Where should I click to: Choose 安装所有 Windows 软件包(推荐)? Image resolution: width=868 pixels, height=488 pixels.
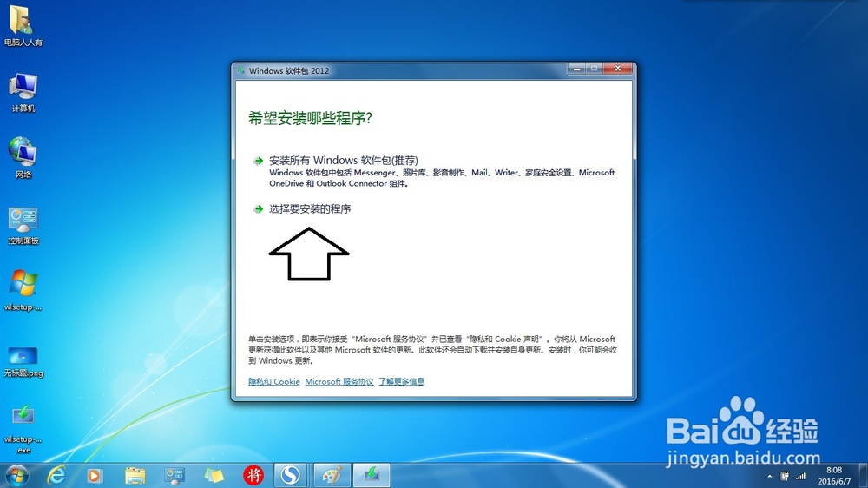click(x=343, y=160)
